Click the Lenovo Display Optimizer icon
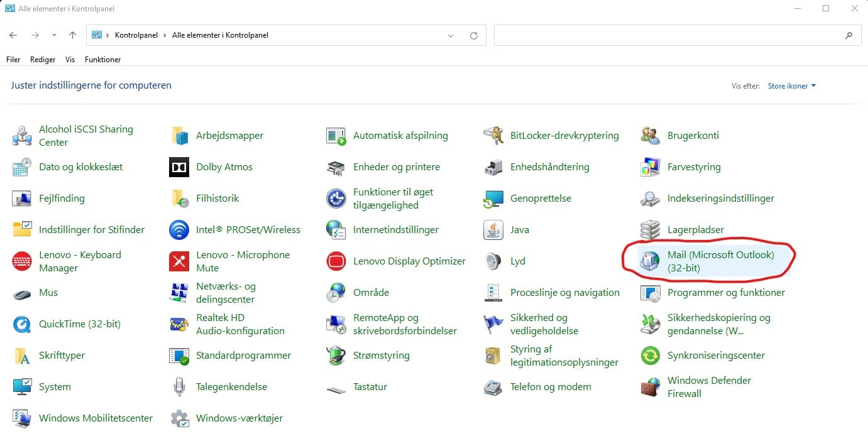 coord(336,261)
